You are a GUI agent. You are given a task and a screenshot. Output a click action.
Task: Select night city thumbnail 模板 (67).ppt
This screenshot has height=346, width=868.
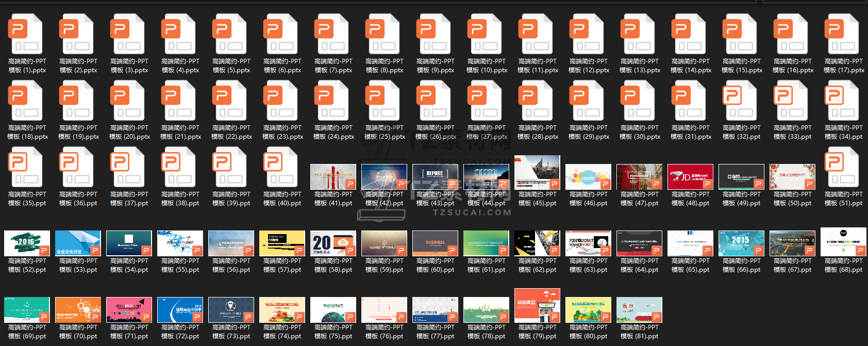(x=792, y=243)
